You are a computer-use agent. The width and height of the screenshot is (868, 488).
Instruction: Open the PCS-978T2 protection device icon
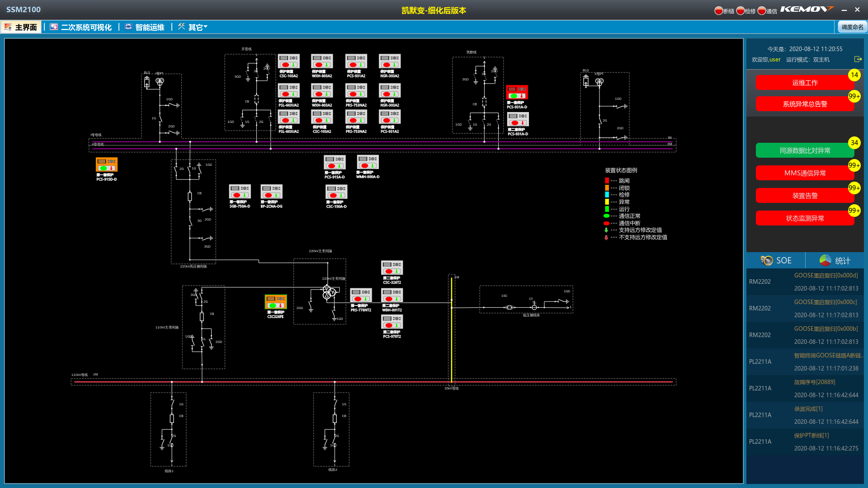[392, 322]
